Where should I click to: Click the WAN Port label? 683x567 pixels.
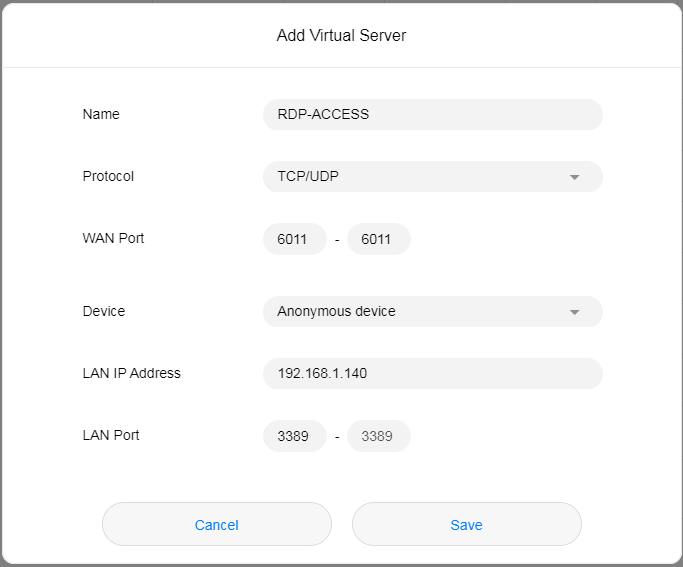[113, 238]
